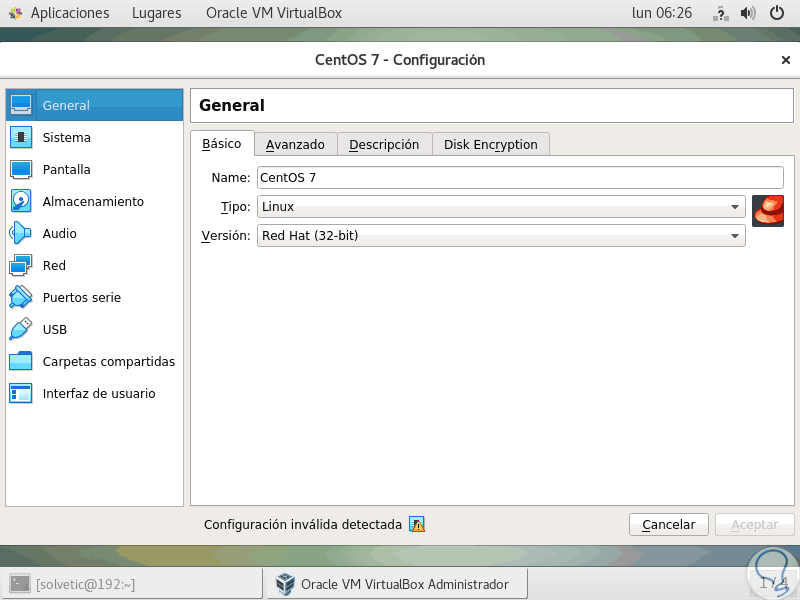Click the invalid configuration warning icon
This screenshot has height=600, width=800.
click(x=418, y=524)
